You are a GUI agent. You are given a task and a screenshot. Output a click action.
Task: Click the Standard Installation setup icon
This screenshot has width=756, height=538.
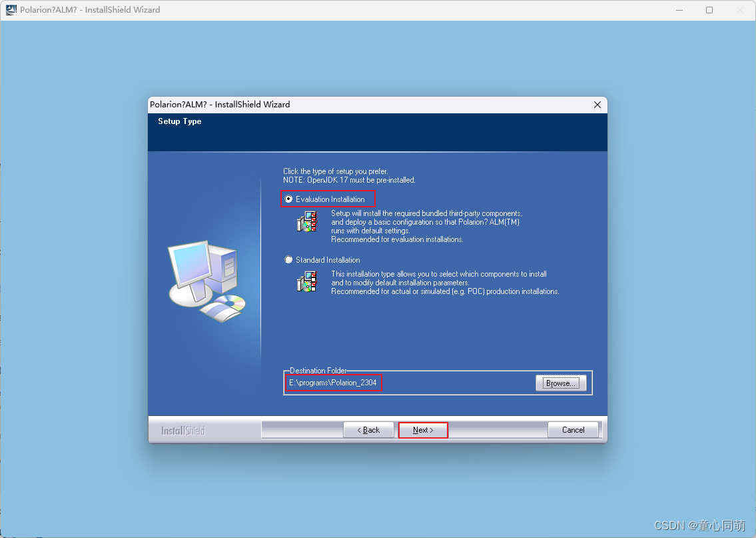306,281
